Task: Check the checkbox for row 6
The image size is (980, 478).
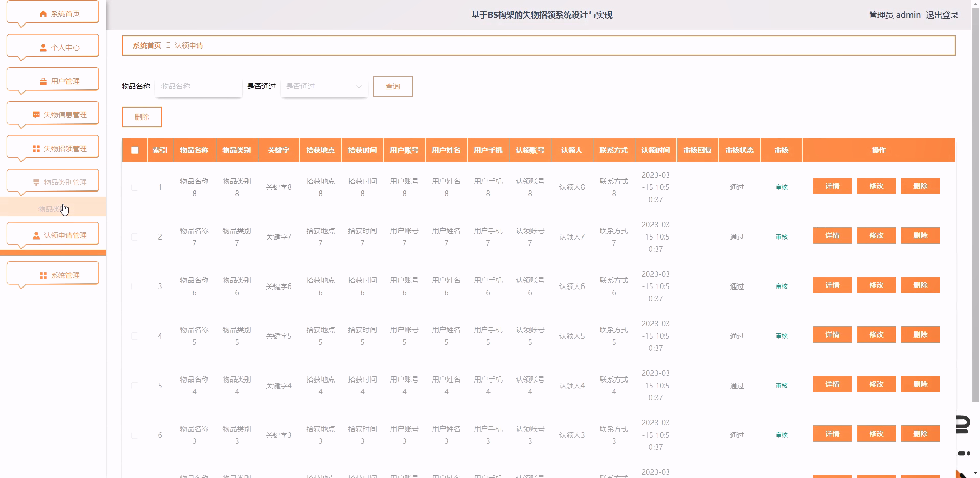Action: coord(135,435)
